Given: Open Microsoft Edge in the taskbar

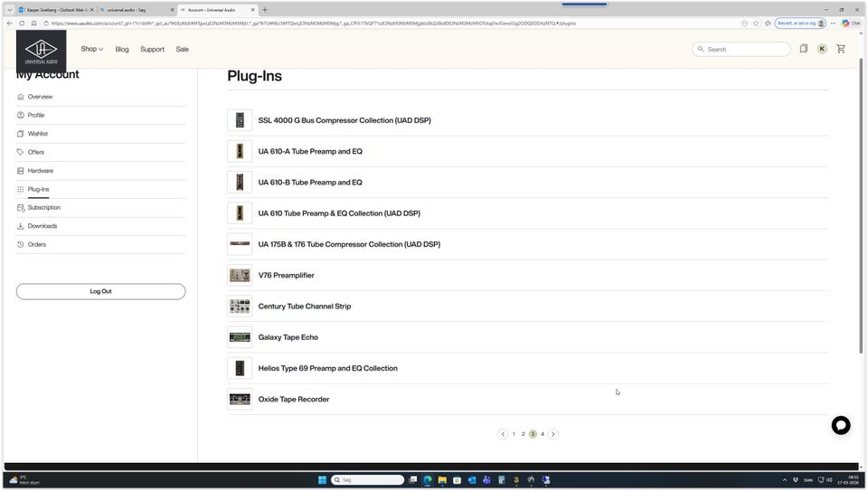Looking at the screenshot, I should (428, 480).
